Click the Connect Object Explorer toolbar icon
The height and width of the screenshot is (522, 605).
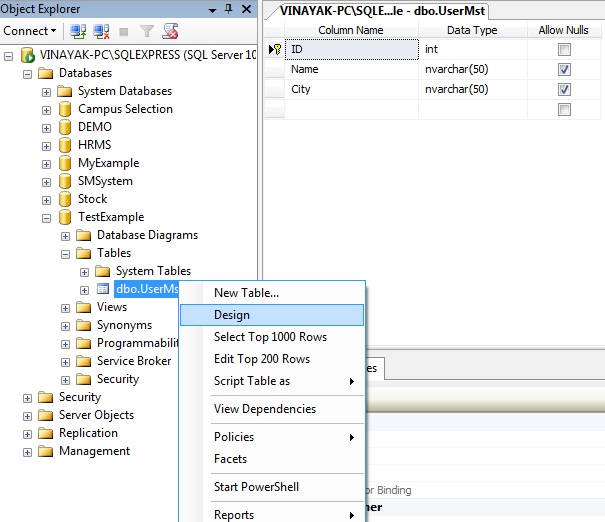click(77, 31)
